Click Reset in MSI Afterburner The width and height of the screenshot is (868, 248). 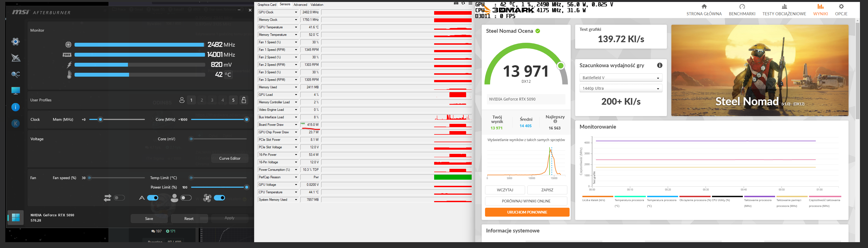(189, 219)
